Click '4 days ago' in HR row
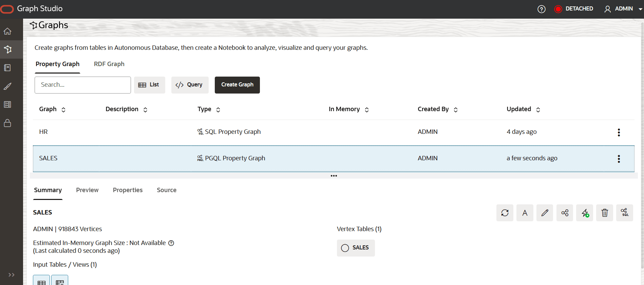644x285 pixels. [x=522, y=132]
